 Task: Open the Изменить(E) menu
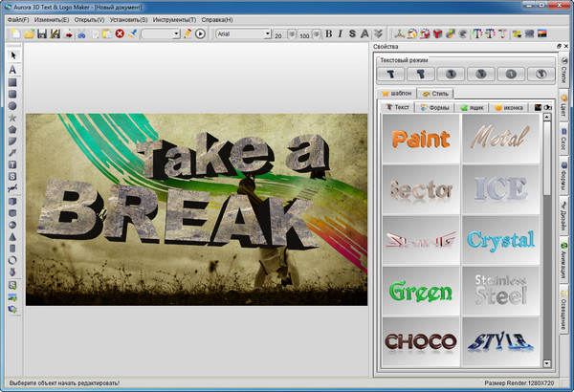pos(52,20)
